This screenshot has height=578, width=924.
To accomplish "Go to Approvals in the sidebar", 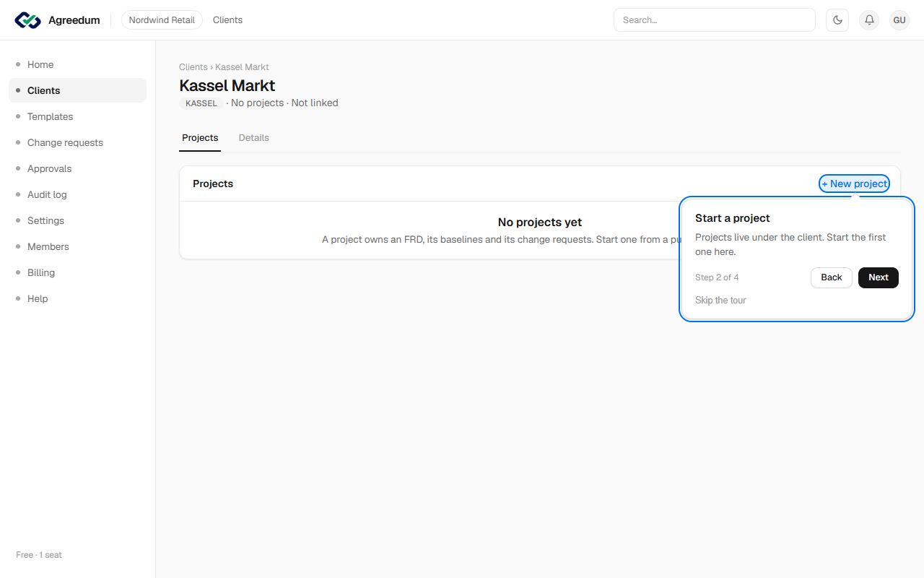I will [77, 168].
